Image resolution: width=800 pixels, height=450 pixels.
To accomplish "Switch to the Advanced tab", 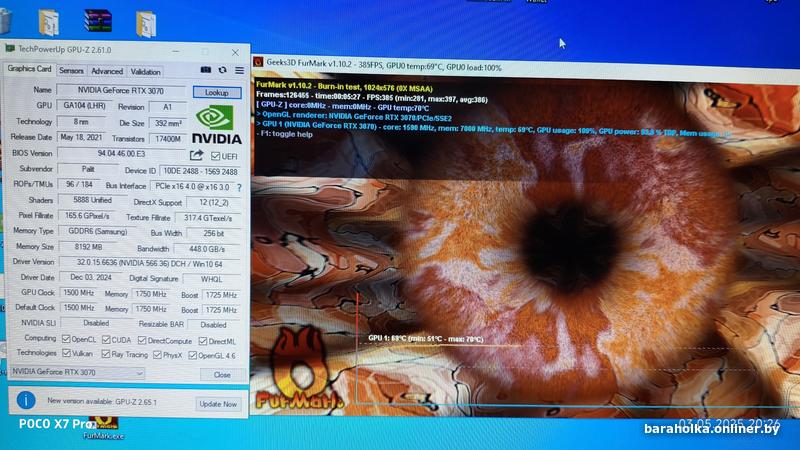I will [x=107, y=71].
